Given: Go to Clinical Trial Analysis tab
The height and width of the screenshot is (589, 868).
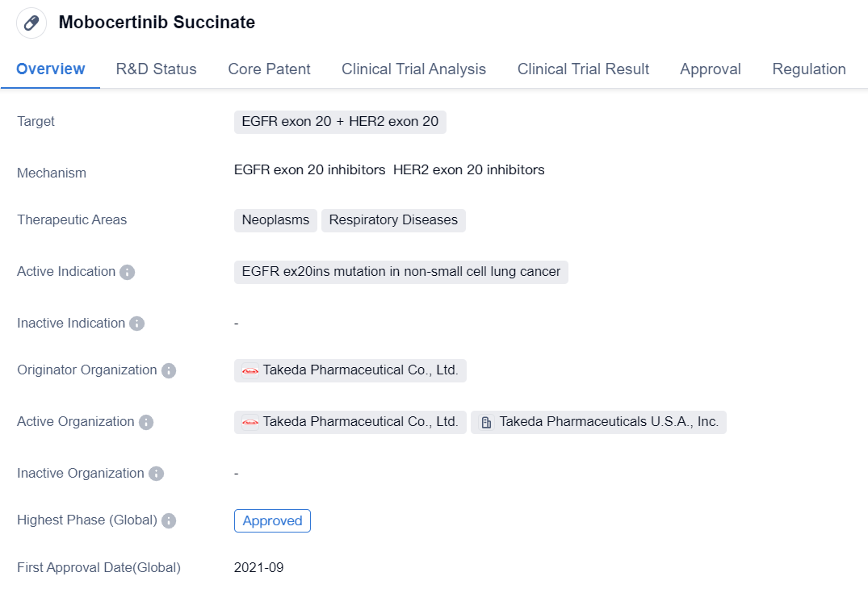Looking at the screenshot, I should pyautogui.click(x=413, y=69).
